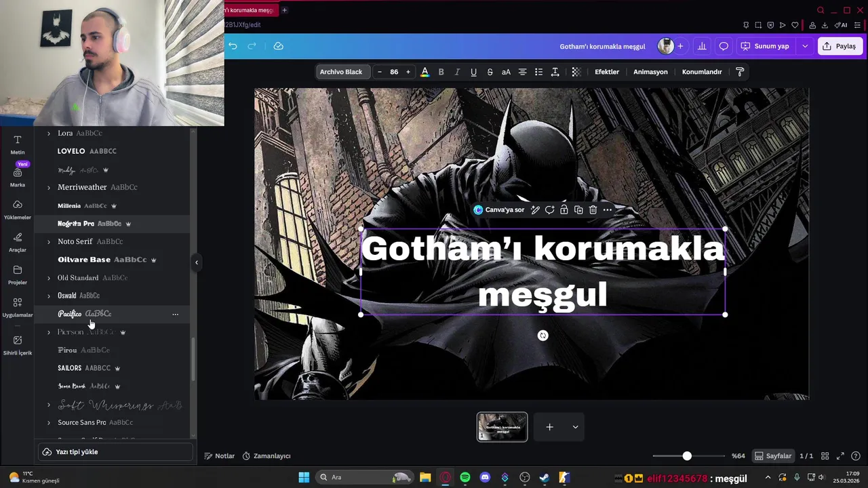The width and height of the screenshot is (868, 488).
Task: Open the Araçlar tools tab
Action: pyautogui.click(x=18, y=243)
